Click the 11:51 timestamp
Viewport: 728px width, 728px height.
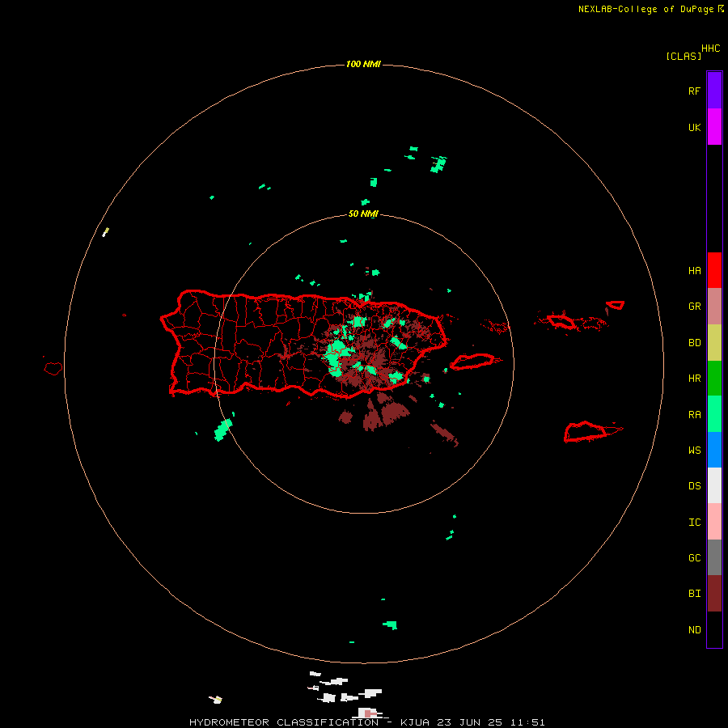pos(527,722)
